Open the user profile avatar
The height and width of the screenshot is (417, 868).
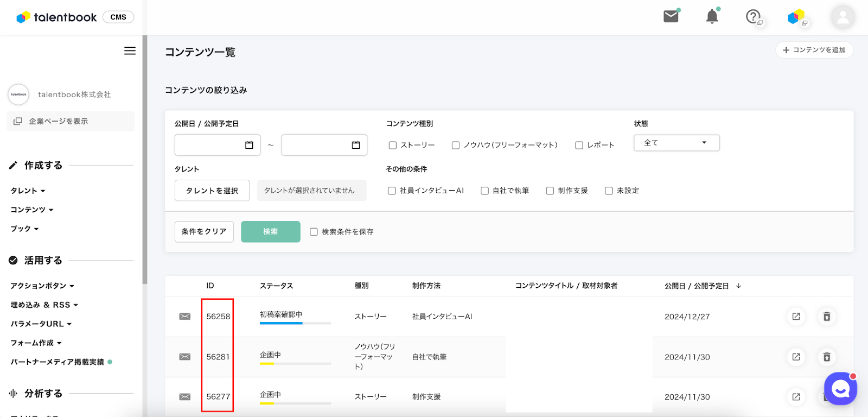pos(843,17)
